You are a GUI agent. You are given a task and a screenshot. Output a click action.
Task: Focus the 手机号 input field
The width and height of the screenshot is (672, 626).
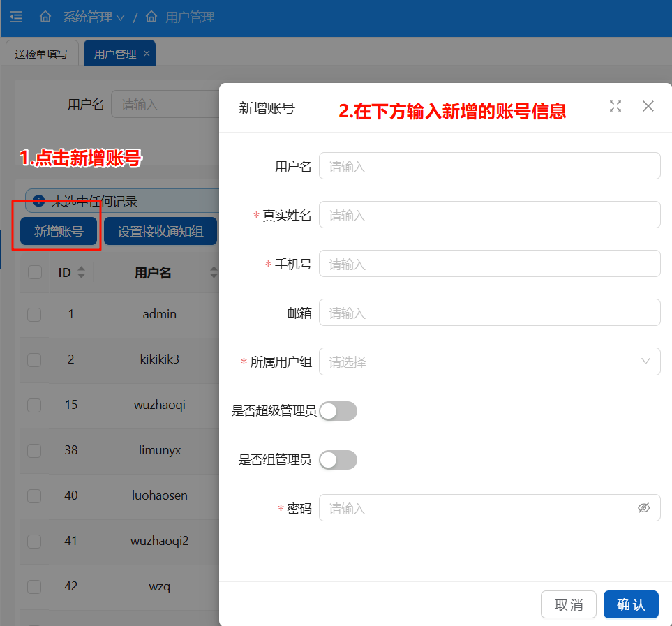(489, 264)
